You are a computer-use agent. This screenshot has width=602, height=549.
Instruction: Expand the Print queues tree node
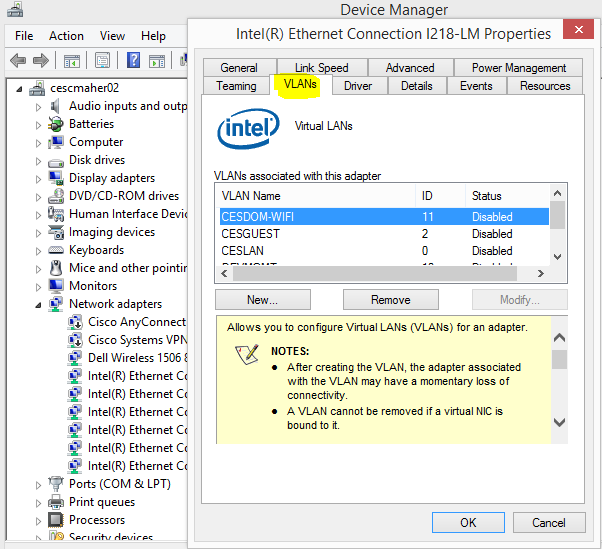tap(38, 503)
